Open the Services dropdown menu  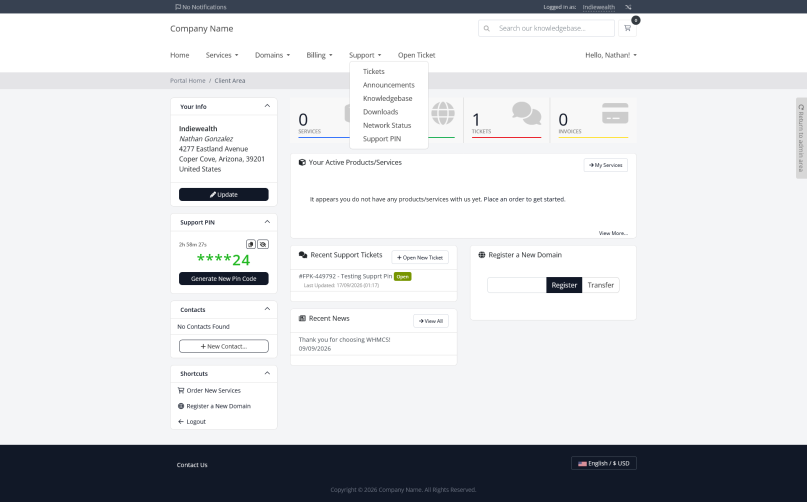(x=222, y=55)
